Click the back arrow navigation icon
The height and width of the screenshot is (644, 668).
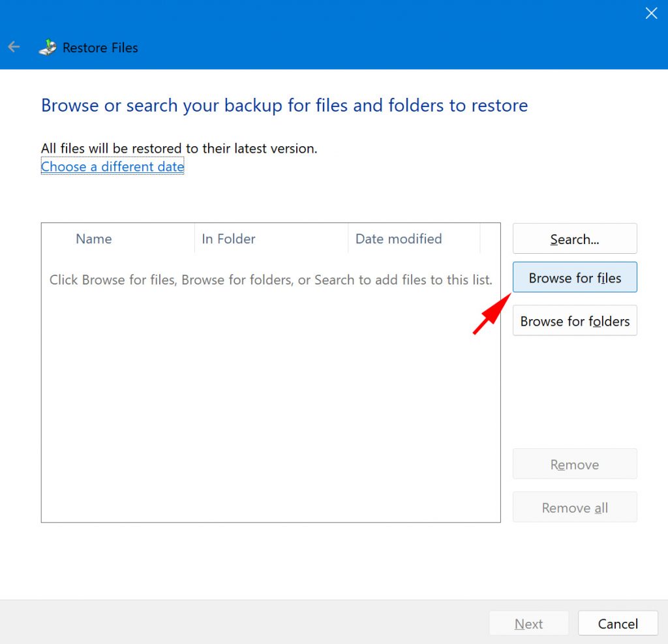[x=14, y=46]
